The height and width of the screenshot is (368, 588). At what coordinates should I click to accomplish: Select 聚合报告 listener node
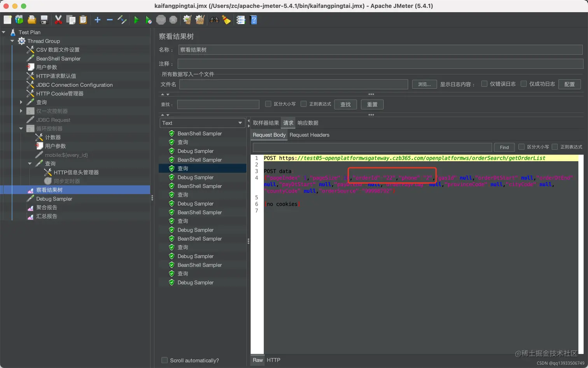46,207
